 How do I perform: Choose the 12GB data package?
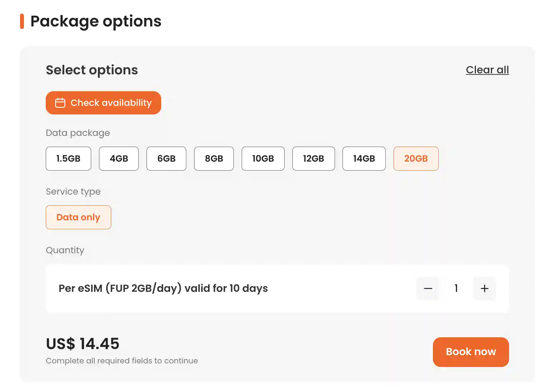314,158
